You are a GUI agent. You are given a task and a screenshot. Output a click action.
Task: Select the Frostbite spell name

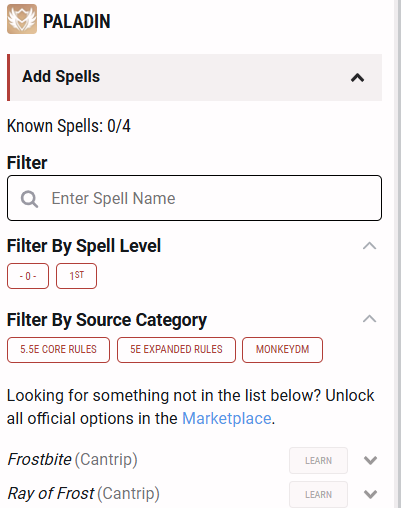point(39,459)
